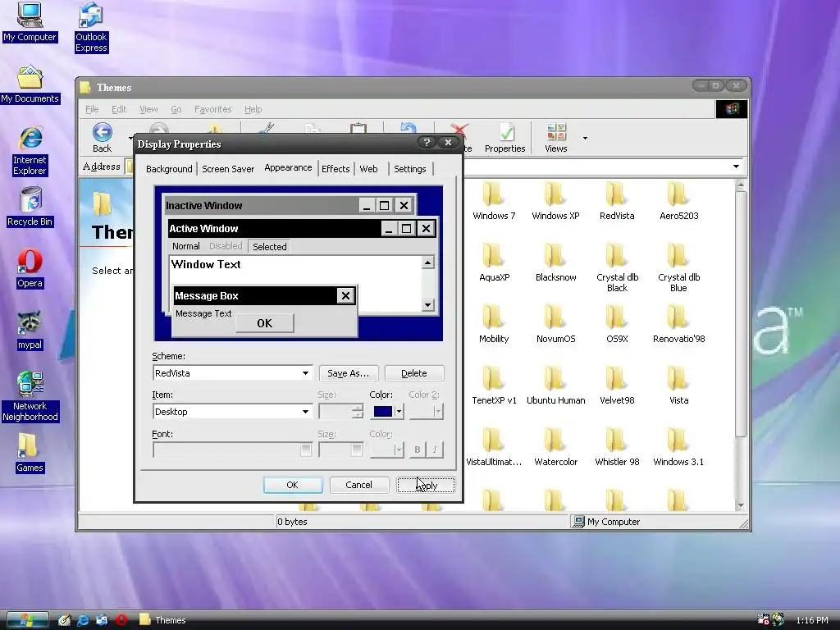Click Back in Themes toolbar
The width and height of the screenshot is (840, 630).
tap(102, 138)
